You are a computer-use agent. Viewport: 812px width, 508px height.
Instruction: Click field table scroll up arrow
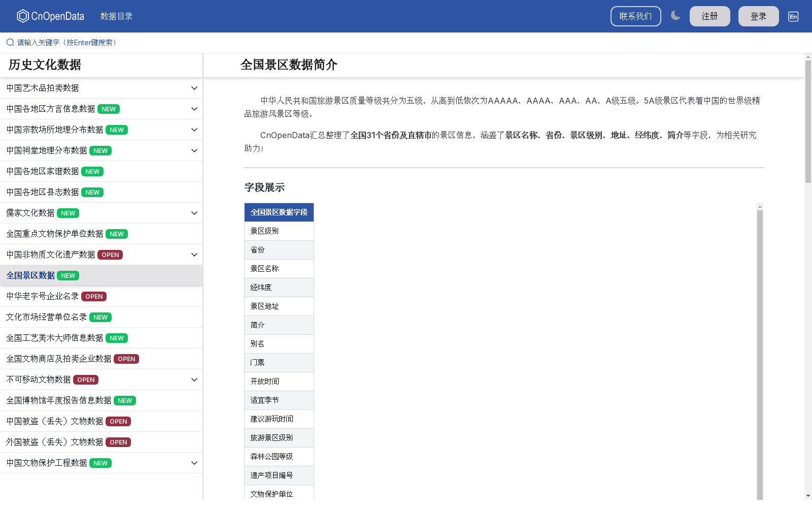[x=760, y=206]
